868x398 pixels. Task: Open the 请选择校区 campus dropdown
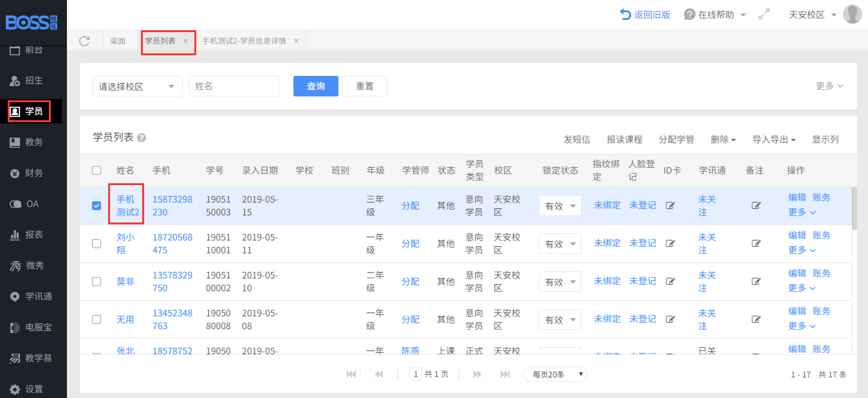tap(138, 86)
